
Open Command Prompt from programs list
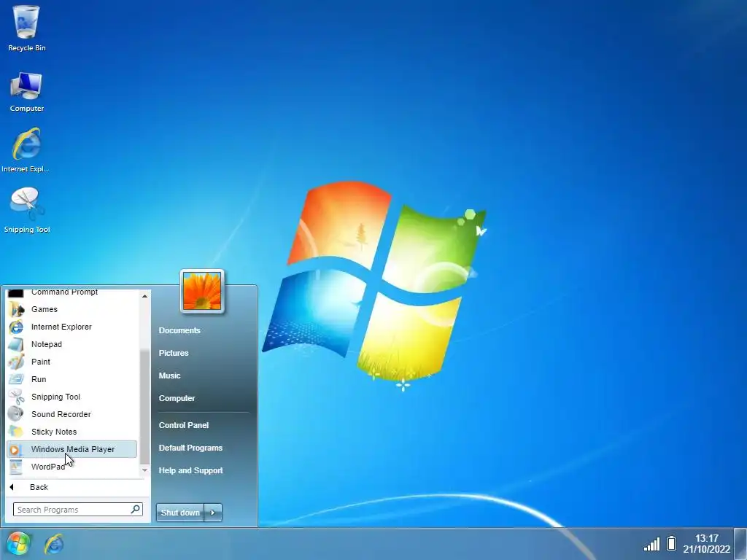click(x=72, y=292)
